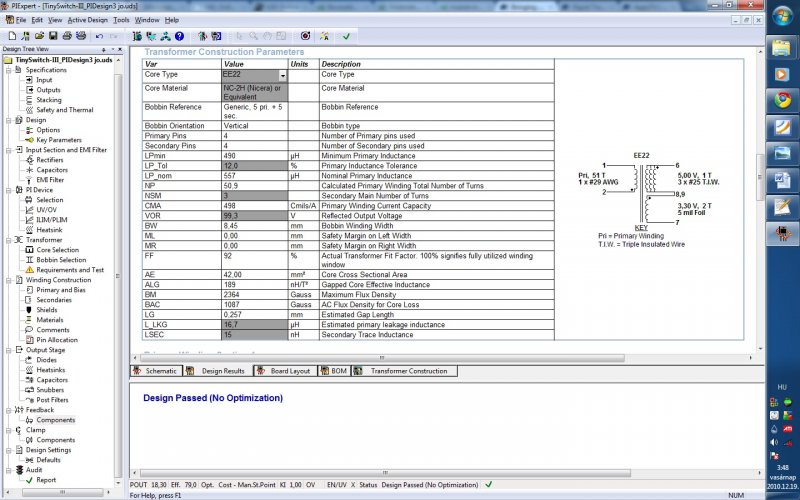The width and height of the screenshot is (800, 500).
Task: Print the design via printer icon
Action: (x=67, y=36)
